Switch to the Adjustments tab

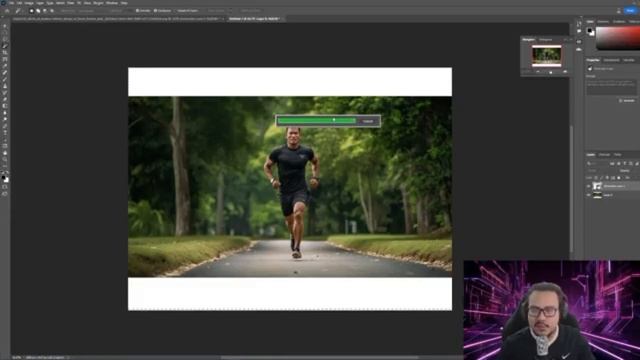point(611,60)
